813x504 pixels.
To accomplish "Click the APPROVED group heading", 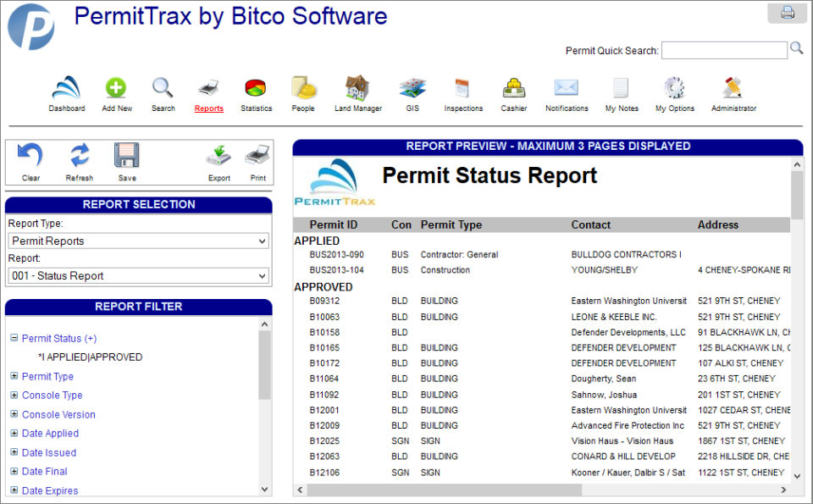I will pyautogui.click(x=323, y=287).
